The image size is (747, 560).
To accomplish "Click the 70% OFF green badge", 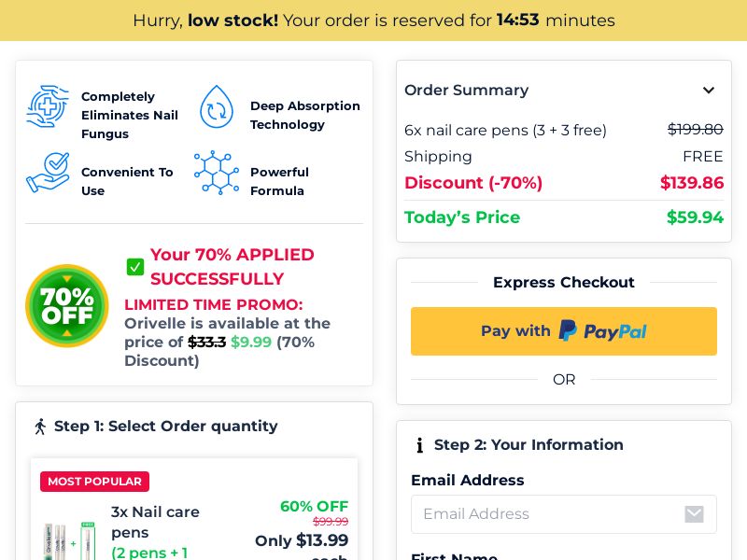I will click(x=67, y=305).
